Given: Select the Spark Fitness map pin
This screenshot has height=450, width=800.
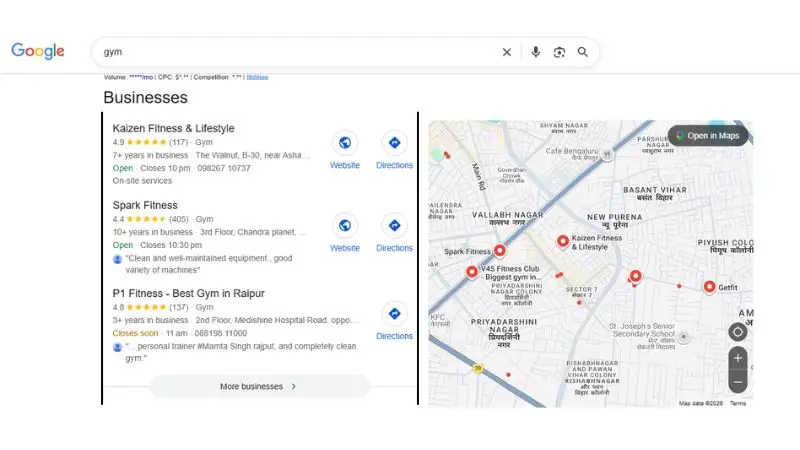Looking at the screenshot, I should tap(499, 250).
